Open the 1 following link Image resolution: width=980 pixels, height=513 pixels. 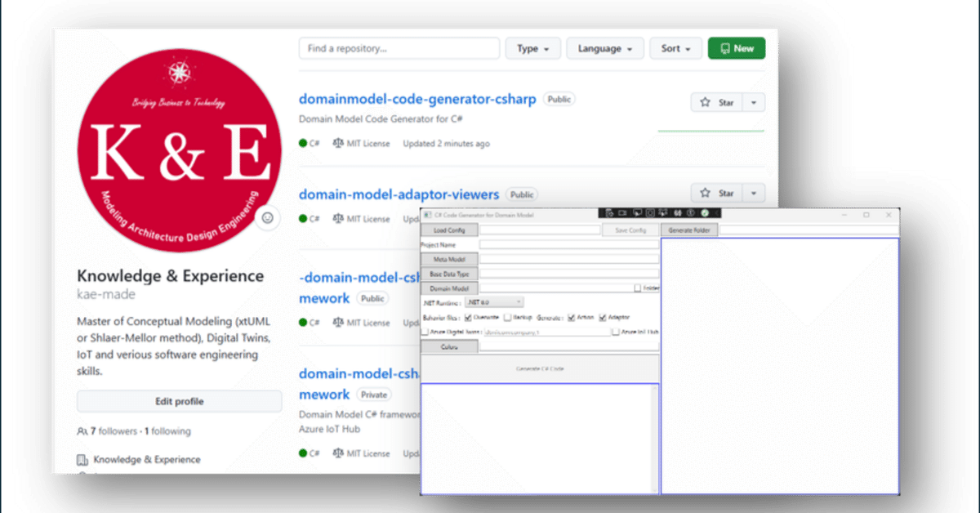click(x=167, y=431)
